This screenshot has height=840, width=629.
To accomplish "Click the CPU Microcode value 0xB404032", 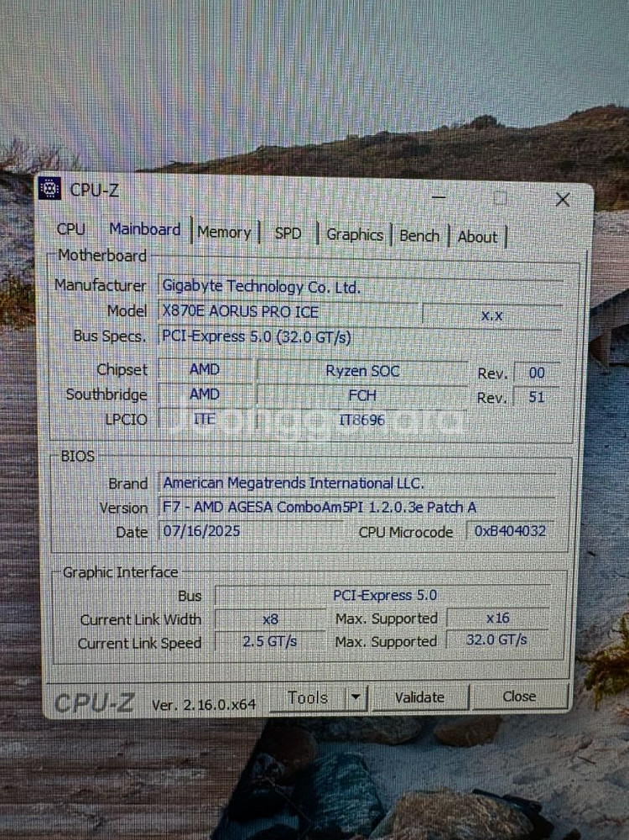I will [510, 531].
